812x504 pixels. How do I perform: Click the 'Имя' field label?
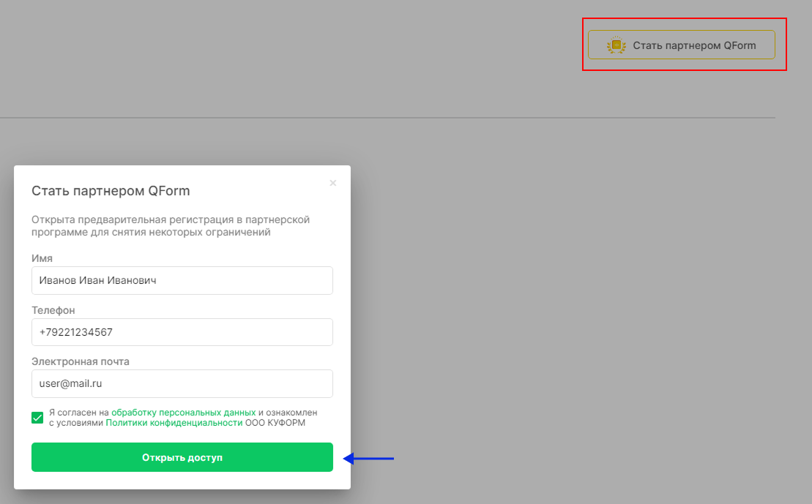(x=42, y=258)
